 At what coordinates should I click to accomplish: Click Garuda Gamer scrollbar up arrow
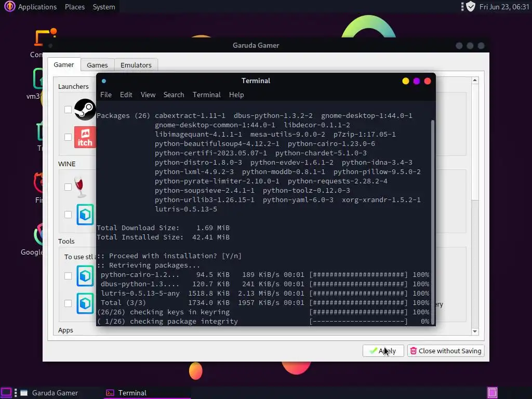(x=475, y=81)
